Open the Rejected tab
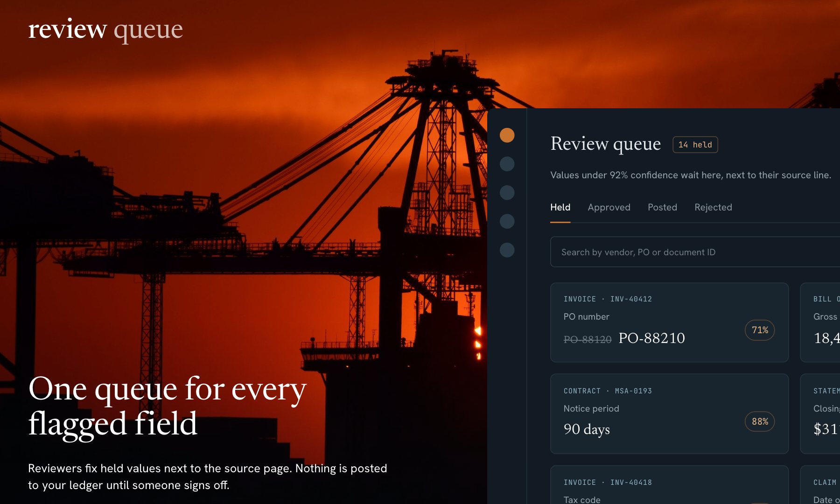Image resolution: width=840 pixels, height=504 pixels. coord(713,207)
